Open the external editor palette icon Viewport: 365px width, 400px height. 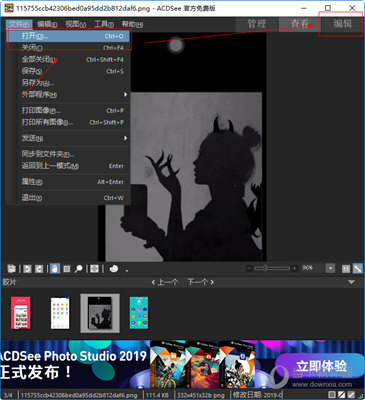coord(114,269)
